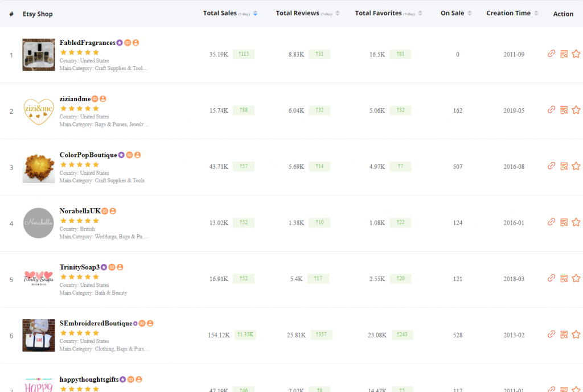Viewport: 583px width, 392px height.
Task: Click link icon in NorabellaUK row
Action: pyautogui.click(x=551, y=222)
